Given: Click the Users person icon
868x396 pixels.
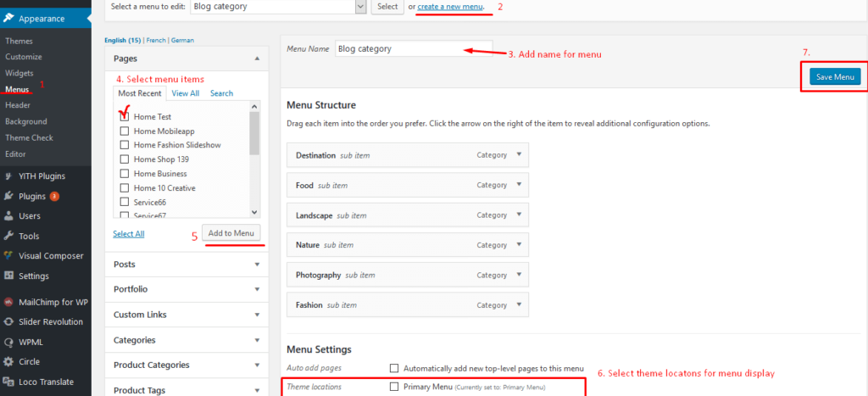Looking at the screenshot, I should (8, 216).
